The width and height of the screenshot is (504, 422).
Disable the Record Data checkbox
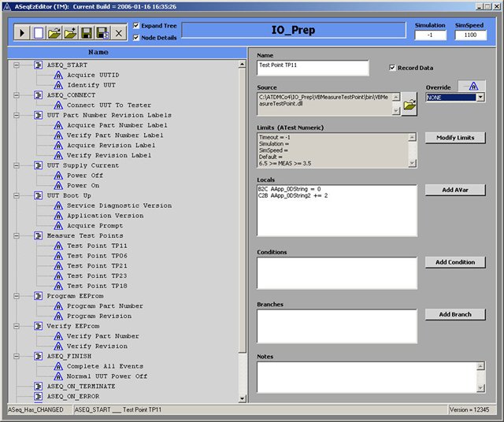[x=392, y=68]
